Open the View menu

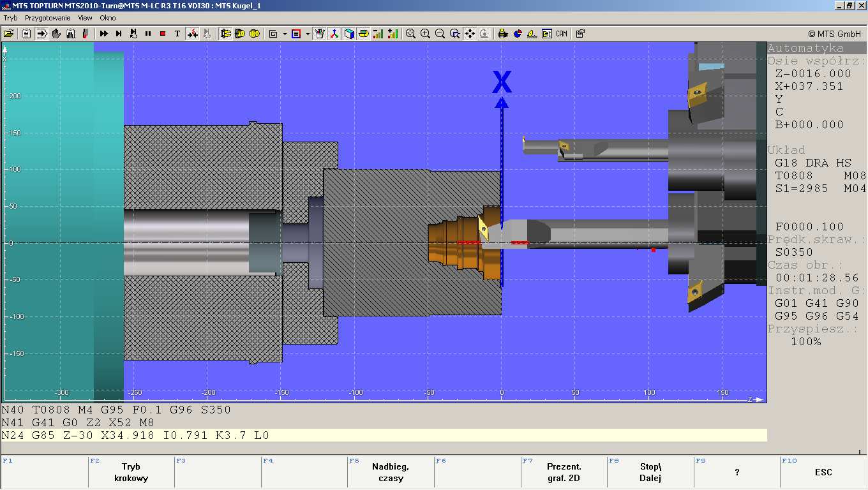point(85,18)
